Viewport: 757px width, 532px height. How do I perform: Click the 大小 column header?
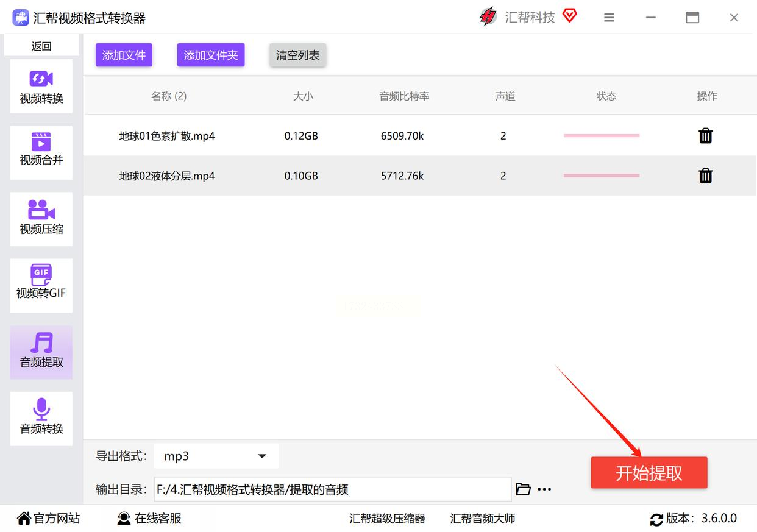[x=303, y=96]
